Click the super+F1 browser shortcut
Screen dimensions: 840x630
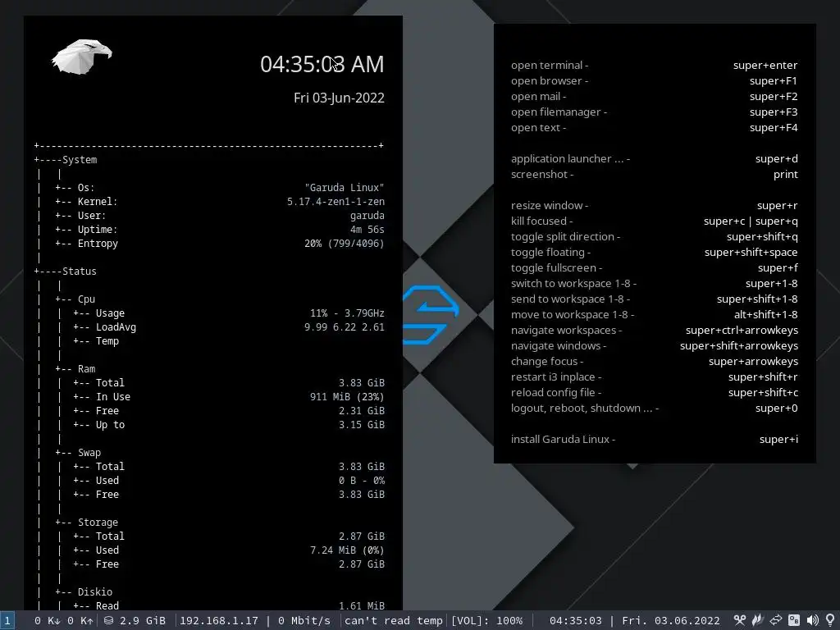click(x=774, y=80)
